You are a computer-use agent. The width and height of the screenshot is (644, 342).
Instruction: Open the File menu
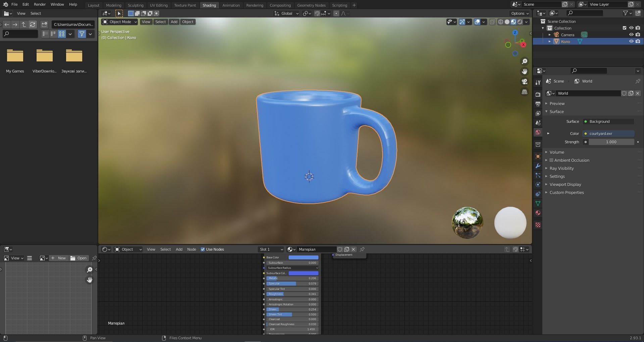tap(14, 4)
